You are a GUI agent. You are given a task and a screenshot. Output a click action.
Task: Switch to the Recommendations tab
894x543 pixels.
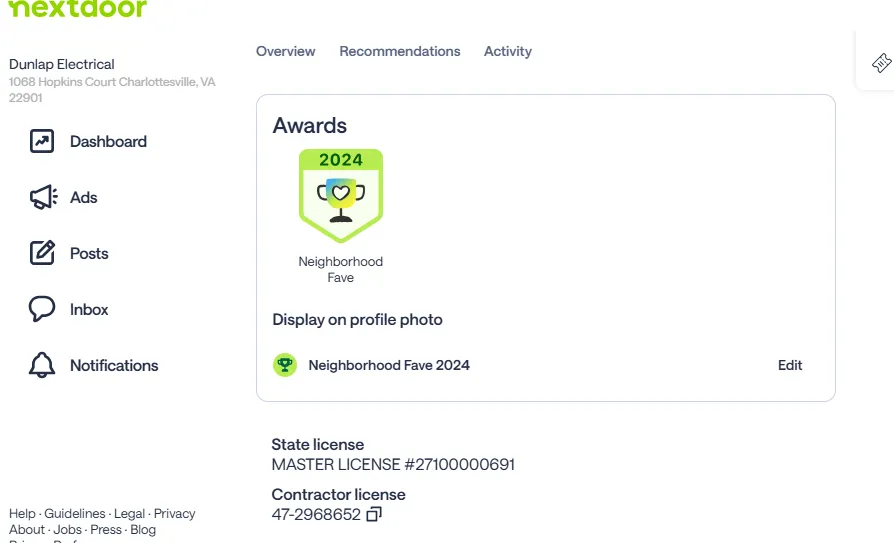[x=400, y=51]
